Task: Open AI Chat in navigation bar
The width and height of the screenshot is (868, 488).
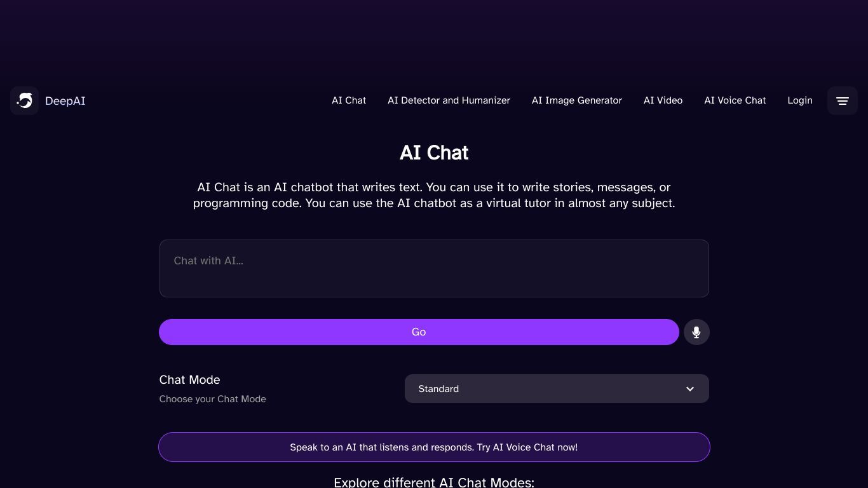Action: [x=349, y=100]
